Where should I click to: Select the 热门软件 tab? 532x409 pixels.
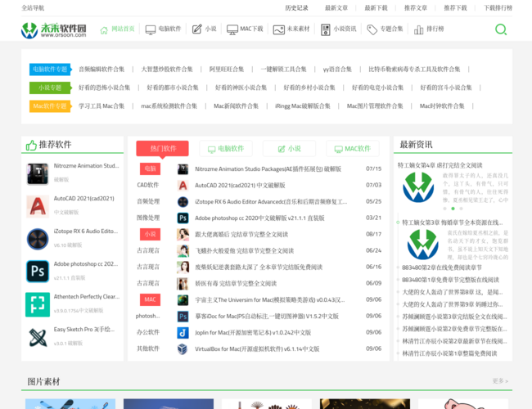163,149
